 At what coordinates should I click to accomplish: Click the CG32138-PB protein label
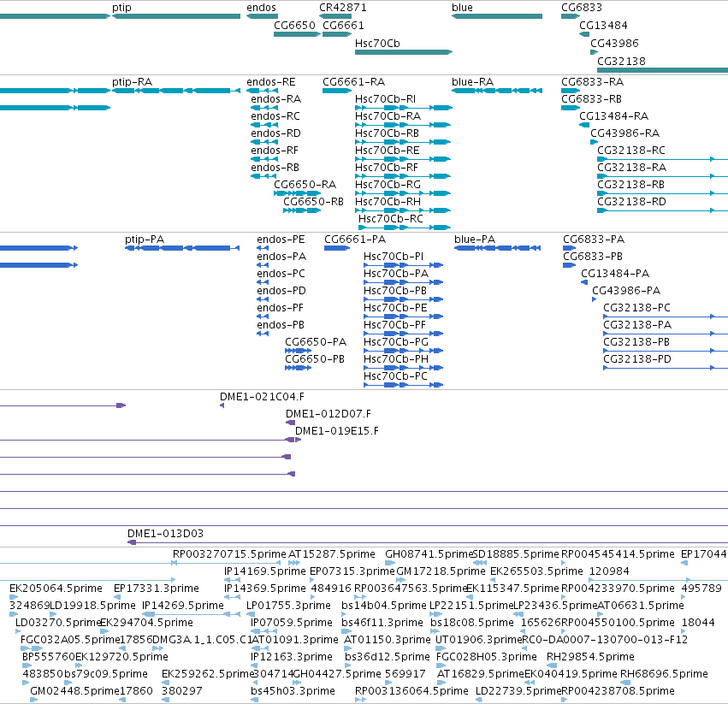[636, 342]
